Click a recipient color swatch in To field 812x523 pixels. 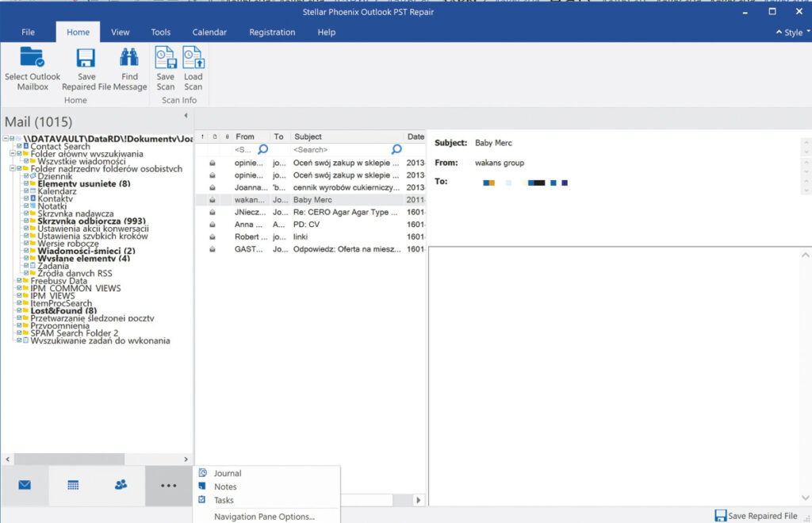point(487,183)
